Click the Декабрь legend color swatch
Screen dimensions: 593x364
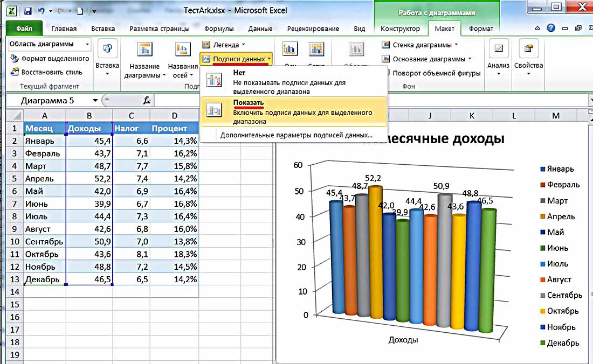[543, 343]
